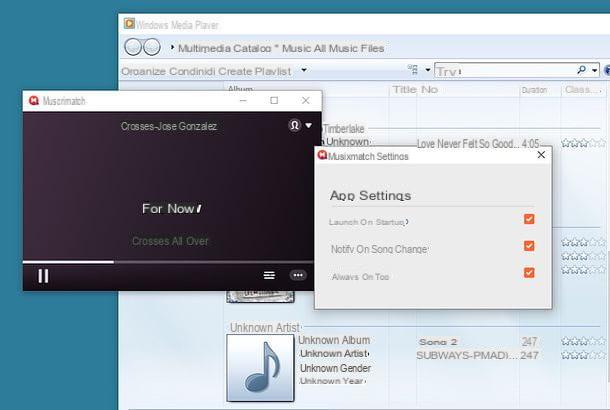Click the For Now lyric line
The image size is (610, 410).
(x=172, y=209)
